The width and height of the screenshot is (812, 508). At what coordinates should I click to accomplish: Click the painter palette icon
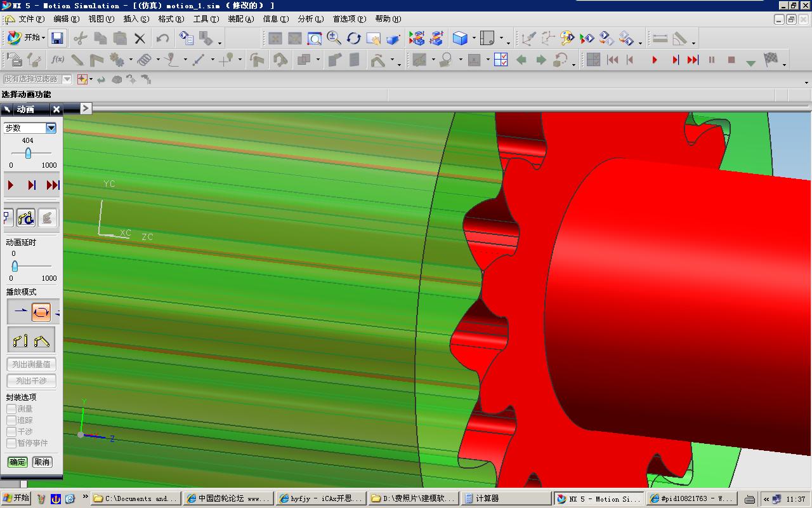coord(567,39)
